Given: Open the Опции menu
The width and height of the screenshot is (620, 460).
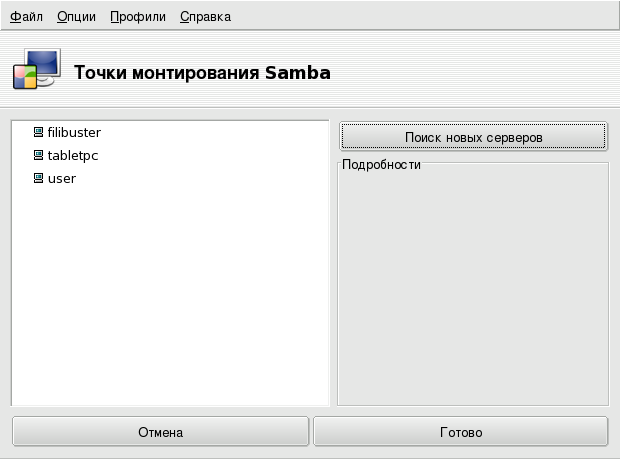Looking at the screenshot, I should pyautogui.click(x=76, y=17).
